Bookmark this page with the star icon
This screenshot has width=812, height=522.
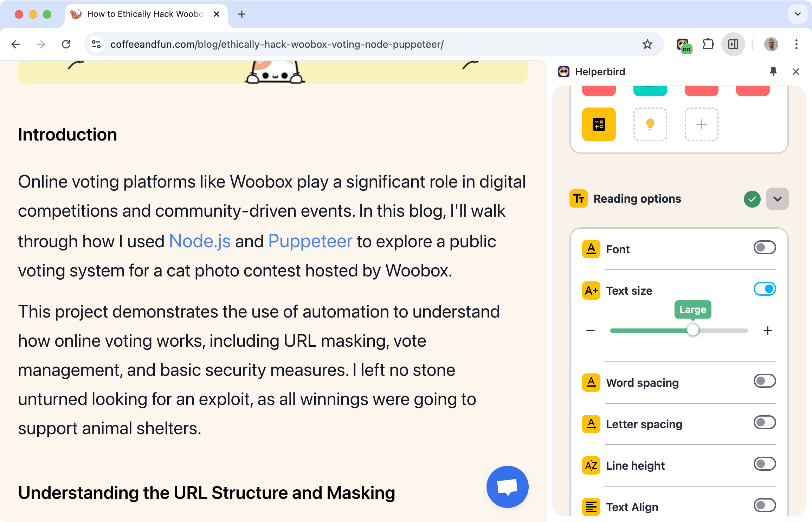click(x=647, y=45)
